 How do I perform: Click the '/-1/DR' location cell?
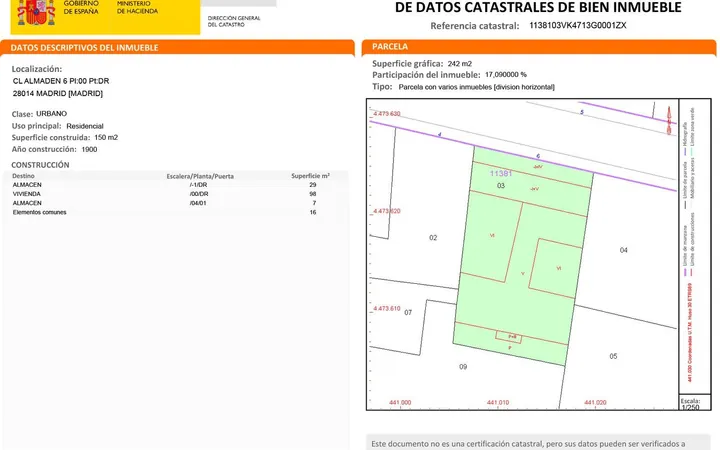coord(198,185)
